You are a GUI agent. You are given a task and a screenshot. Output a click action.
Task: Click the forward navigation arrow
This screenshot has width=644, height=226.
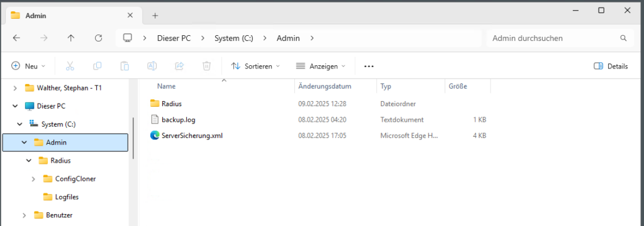[43, 38]
